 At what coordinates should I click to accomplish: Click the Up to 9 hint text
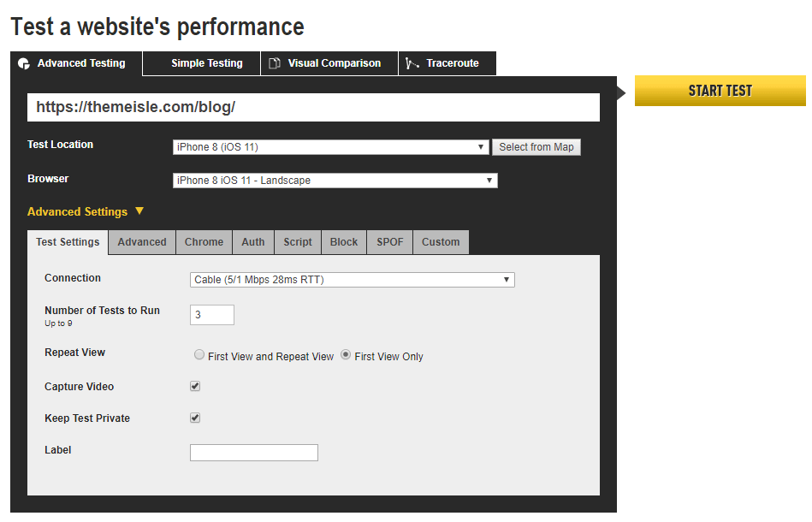coord(58,323)
